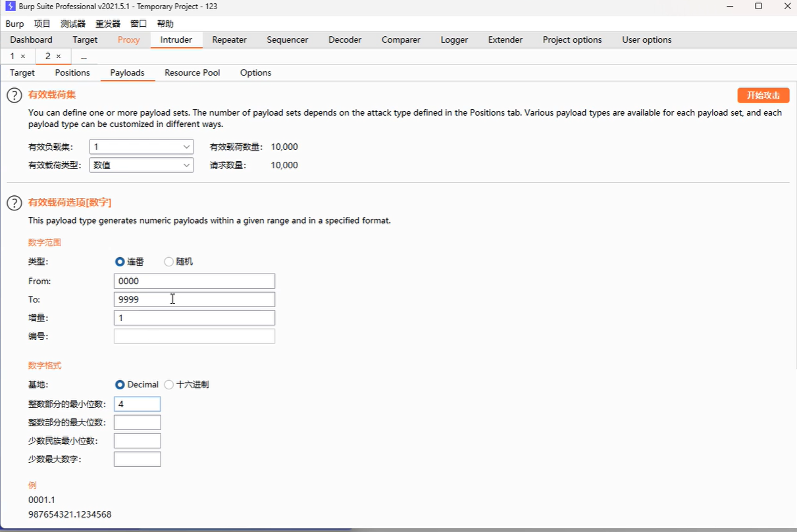Click the example value 987654321.1234568
Screen dimensions: 797x532
click(x=70, y=514)
